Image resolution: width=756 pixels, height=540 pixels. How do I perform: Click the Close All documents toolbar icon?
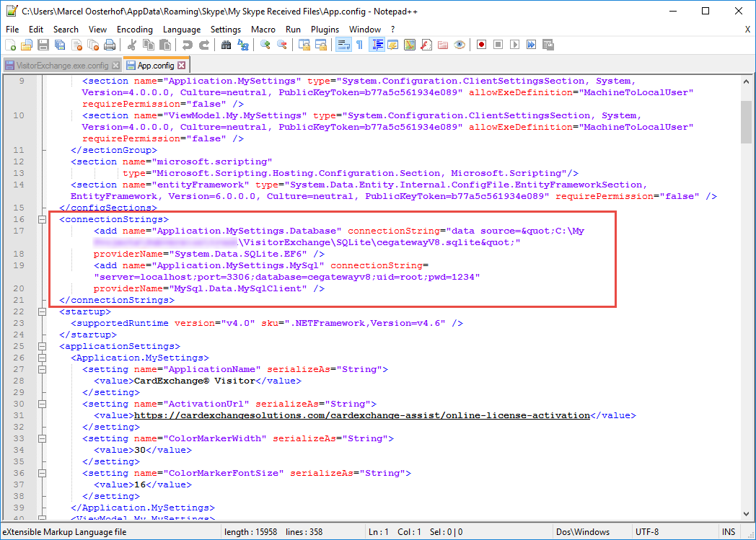(93, 45)
